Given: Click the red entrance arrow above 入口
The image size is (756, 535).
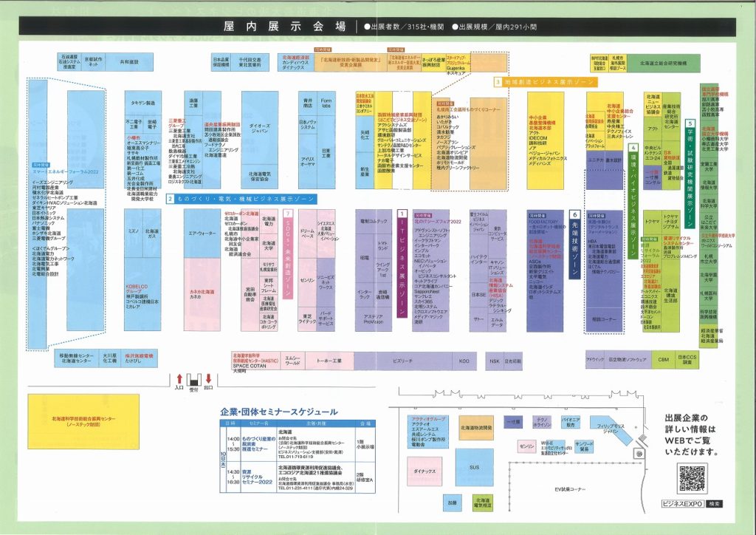Looking at the screenshot, I should [x=179, y=378].
